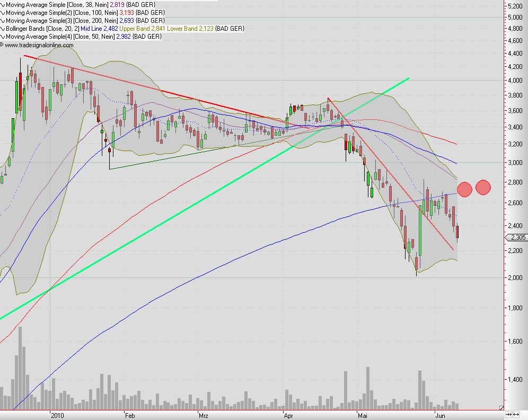The width and height of the screenshot is (528, 420).
Task: Click the Upper Band 2,841 value
Action: (x=143, y=29)
